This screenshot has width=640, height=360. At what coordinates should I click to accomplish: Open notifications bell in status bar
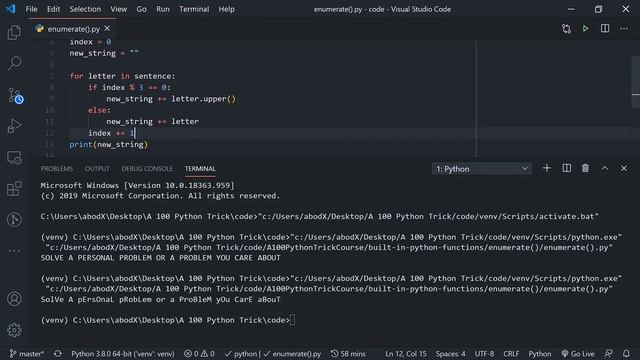point(626,353)
